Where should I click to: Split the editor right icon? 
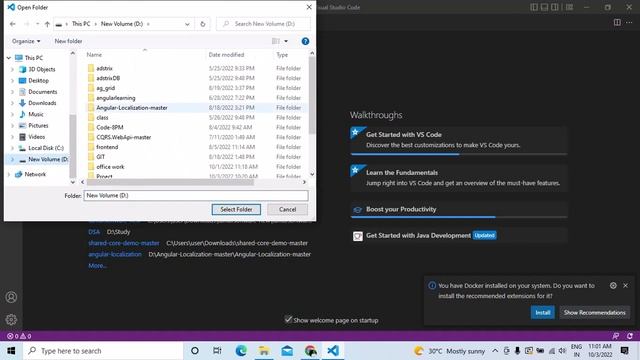click(x=617, y=22)
